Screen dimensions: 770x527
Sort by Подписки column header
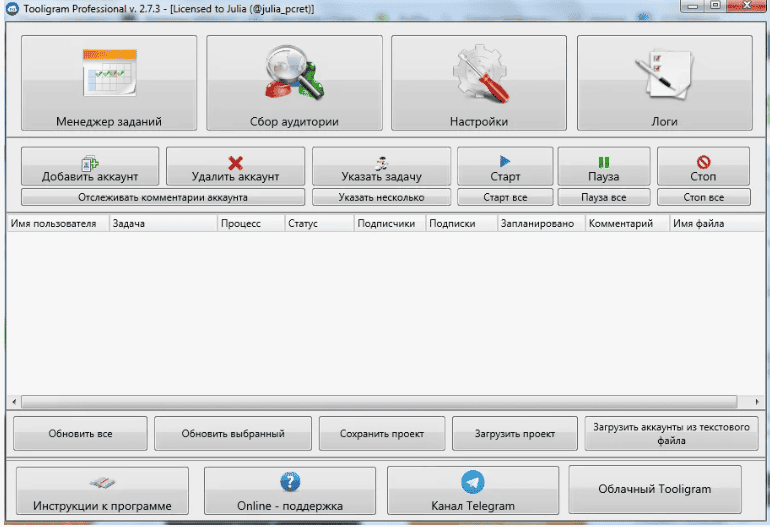[x=462, y=223]
